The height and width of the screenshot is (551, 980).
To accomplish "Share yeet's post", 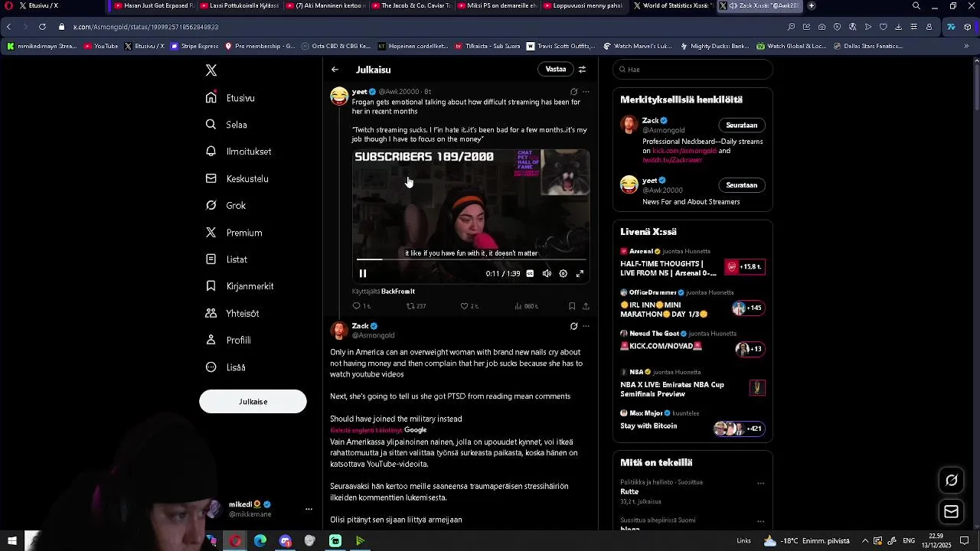I will tap(586, 306).
